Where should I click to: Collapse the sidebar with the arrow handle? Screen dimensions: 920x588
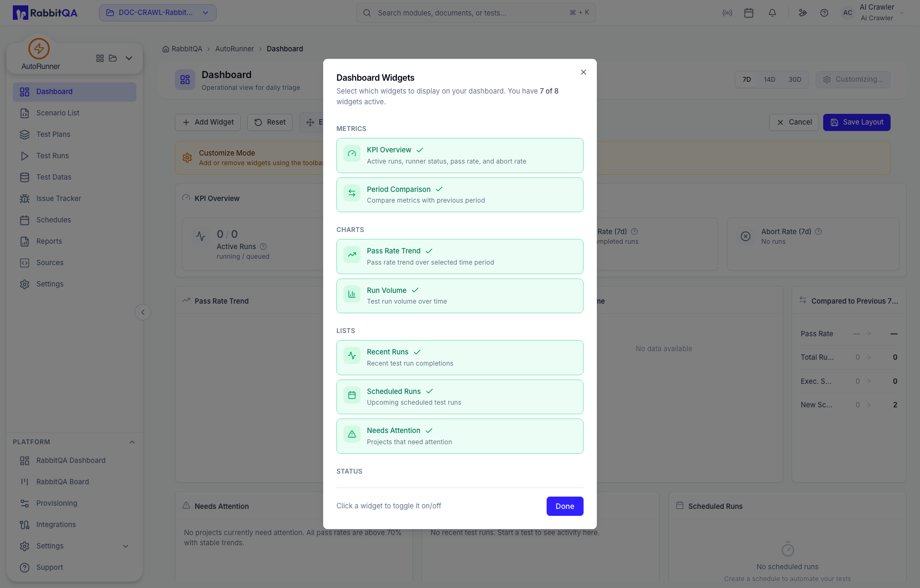[143, 312]
